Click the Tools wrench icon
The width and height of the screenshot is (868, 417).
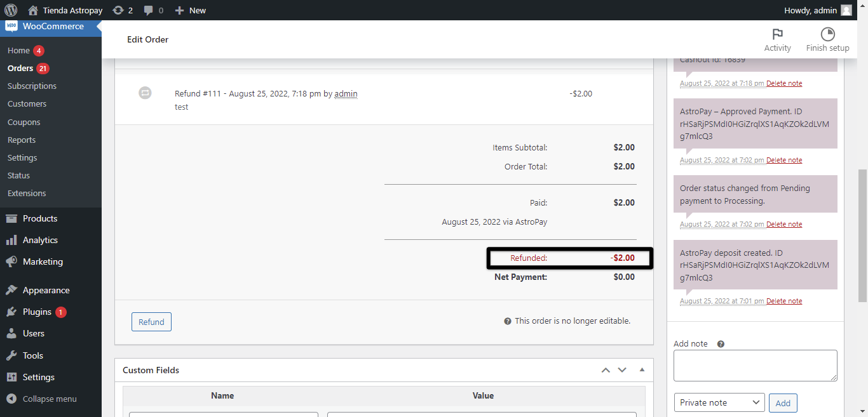click(x=11, y=355)
